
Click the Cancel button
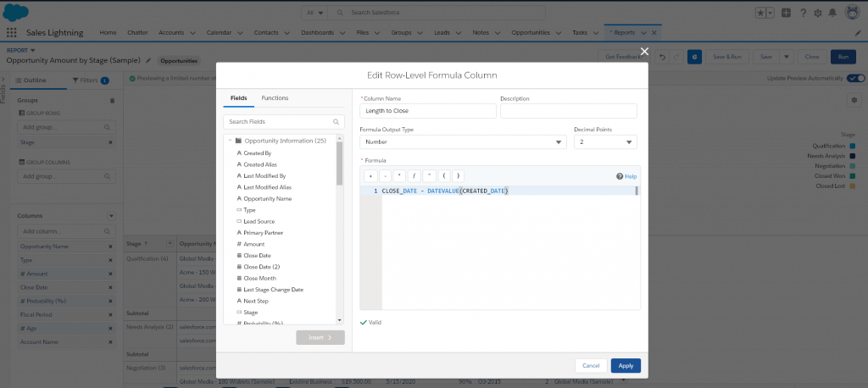pyautogui.click(x=591, y=365)
